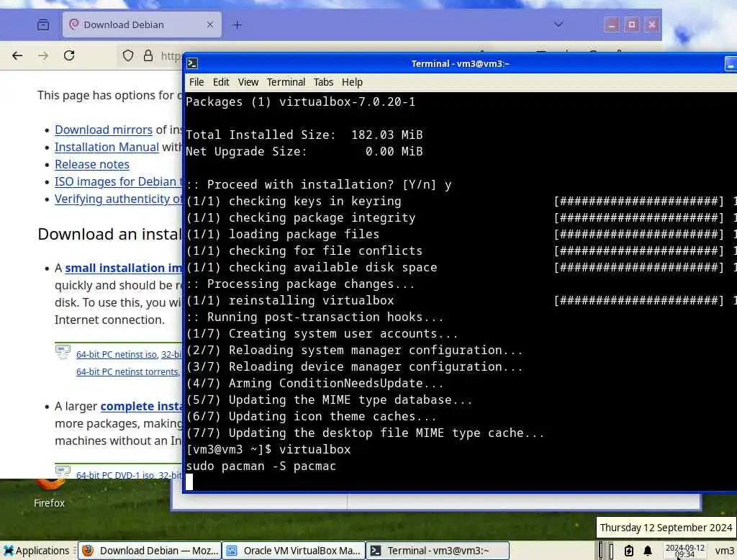Go back in the Firefox browser

[x=17, y=55]
